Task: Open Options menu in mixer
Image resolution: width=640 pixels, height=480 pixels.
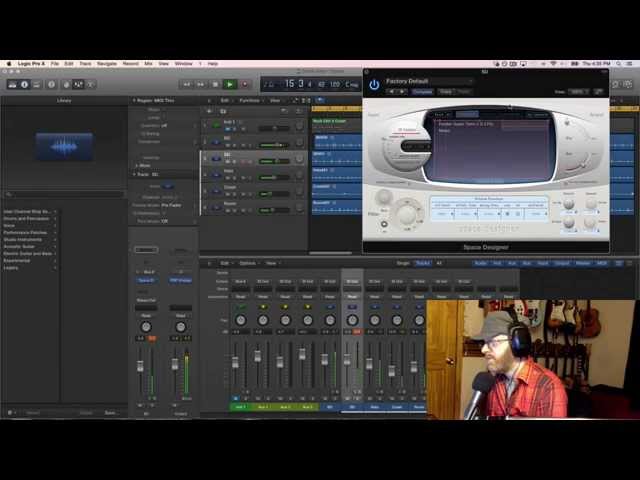Action: [249, 263]
